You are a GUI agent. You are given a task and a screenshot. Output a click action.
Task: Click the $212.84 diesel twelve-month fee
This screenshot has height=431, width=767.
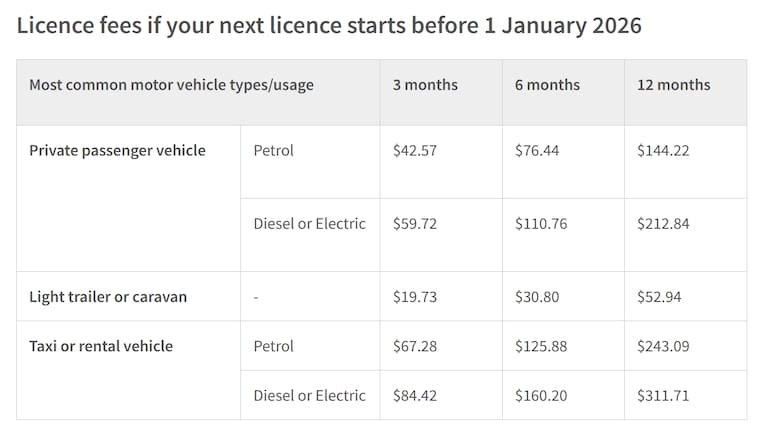[x=663, y=224]
